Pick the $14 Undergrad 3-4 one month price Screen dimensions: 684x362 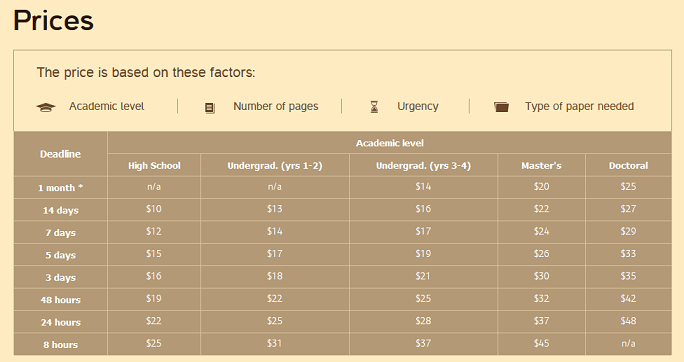click(423, 187)
